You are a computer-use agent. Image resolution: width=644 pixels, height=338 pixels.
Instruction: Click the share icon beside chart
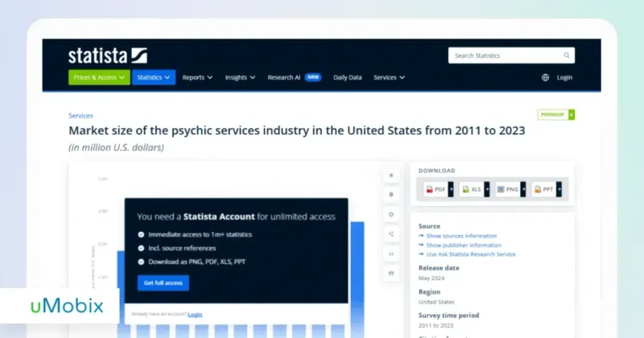pos(391,234)
